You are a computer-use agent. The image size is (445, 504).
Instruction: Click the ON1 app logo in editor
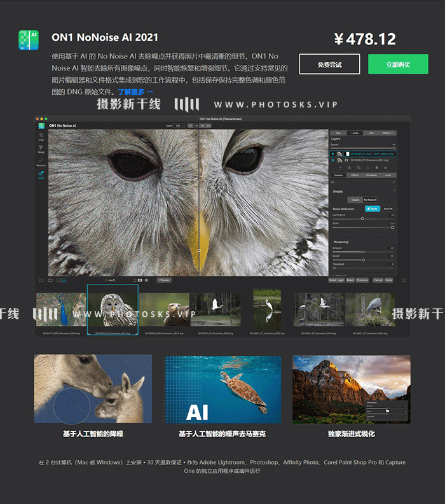pyautogui.click(x=41, y=125)
